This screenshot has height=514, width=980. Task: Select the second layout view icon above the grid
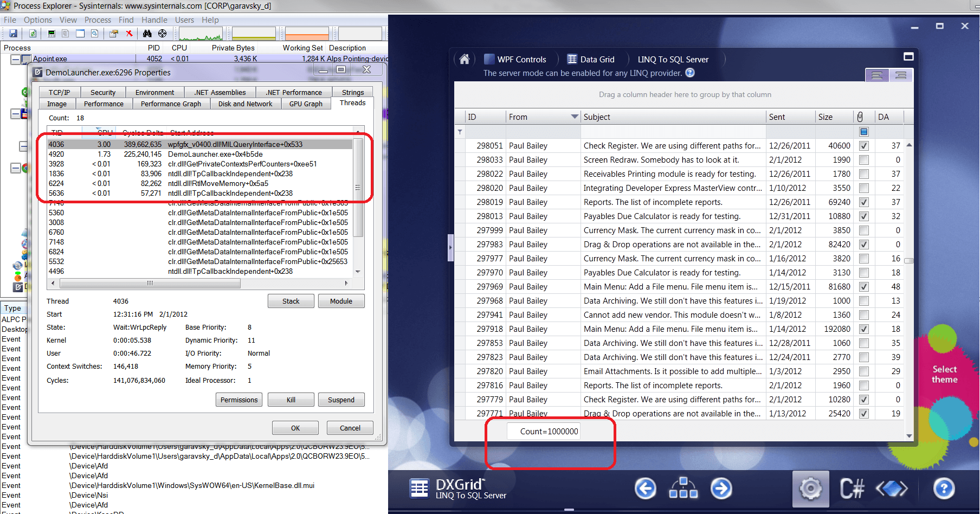901,75
